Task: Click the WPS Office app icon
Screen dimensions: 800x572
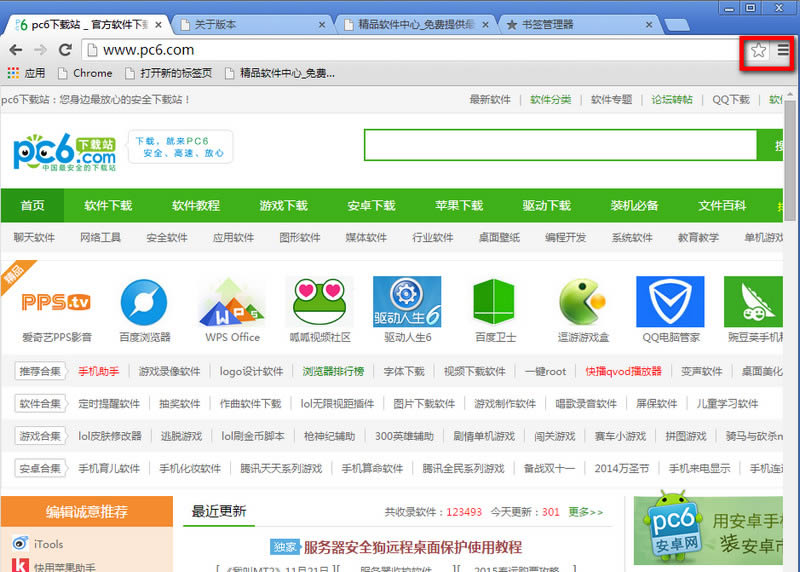Action: [232, 302]
